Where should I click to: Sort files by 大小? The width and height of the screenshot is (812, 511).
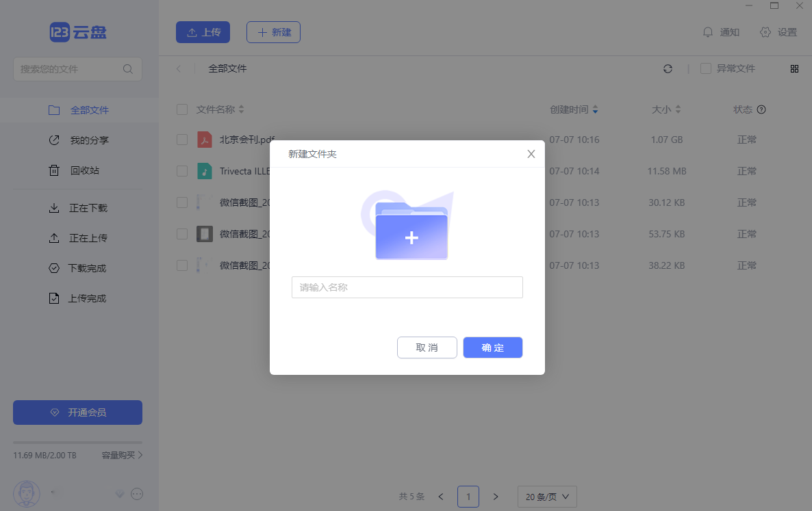tap(666, 109)
